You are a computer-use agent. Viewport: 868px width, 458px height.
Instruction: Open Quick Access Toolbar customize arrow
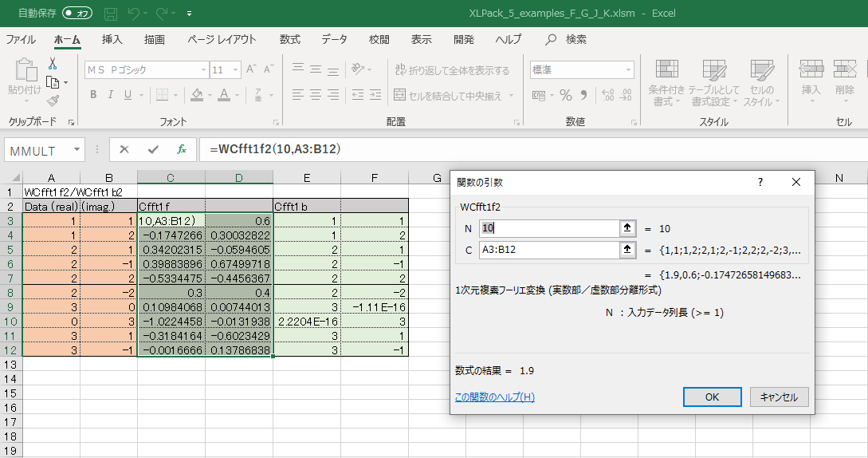(x=190, y=14)
